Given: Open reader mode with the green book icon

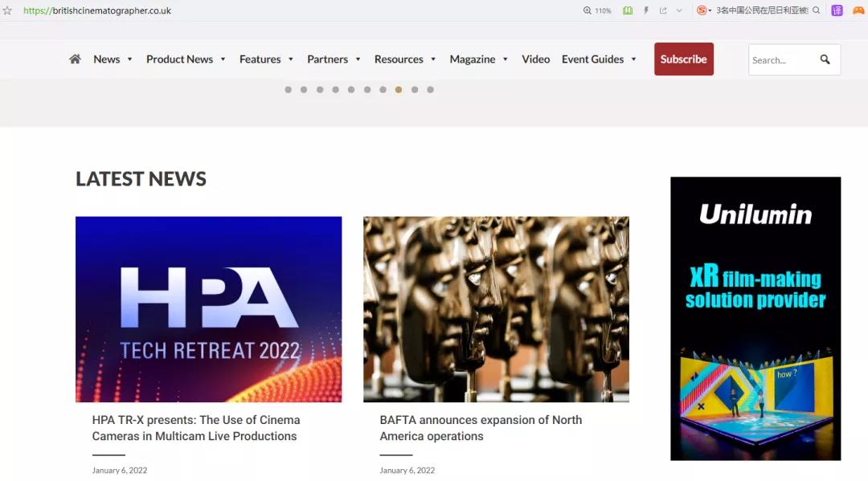Looking at the screenshot, I should point(628,10).
